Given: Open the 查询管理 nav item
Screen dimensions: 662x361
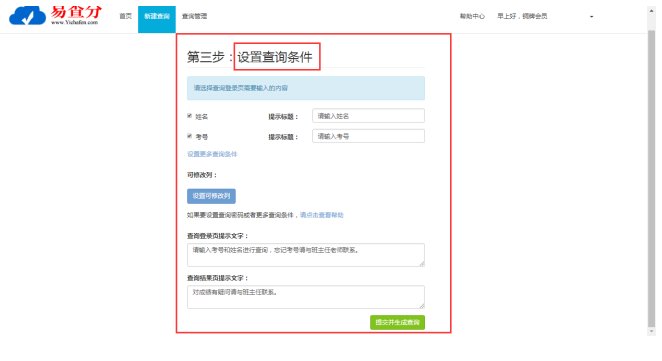Looking at the screenshot, I should [194, 16].
